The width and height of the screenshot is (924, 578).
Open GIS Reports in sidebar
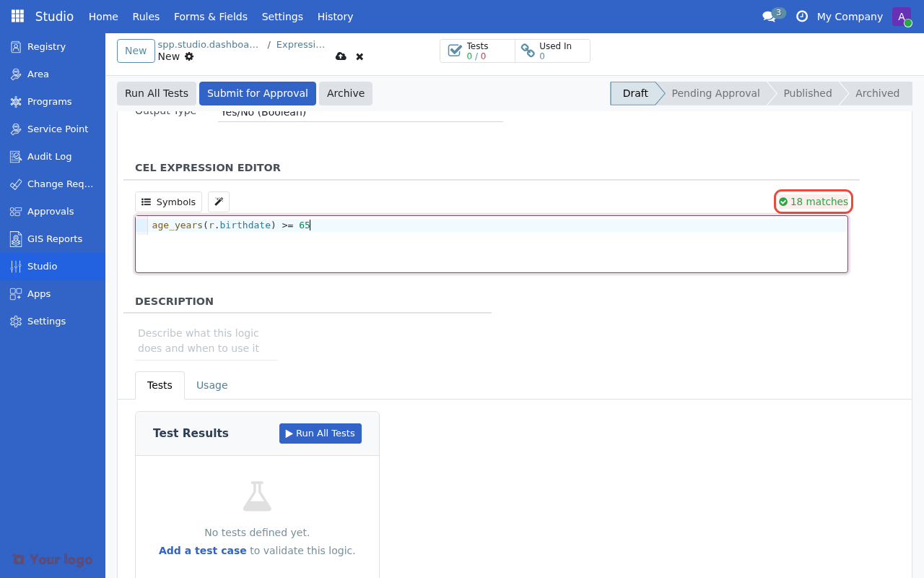click(54, 238)
